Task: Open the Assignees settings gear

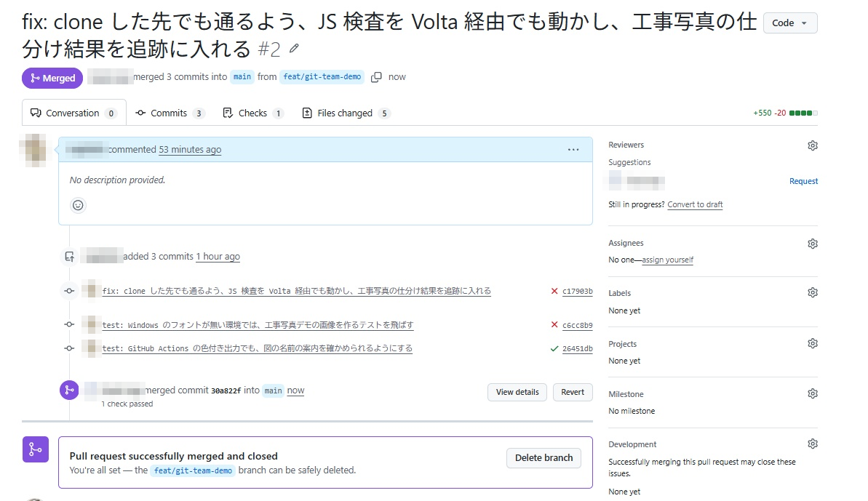Action: click(812, 244)
